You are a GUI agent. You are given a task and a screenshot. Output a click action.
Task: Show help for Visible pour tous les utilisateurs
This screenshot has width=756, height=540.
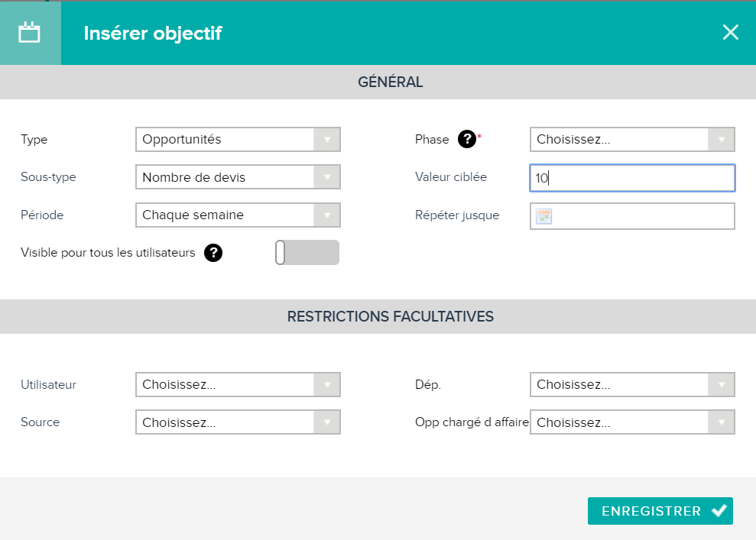[x=213, y=252]
